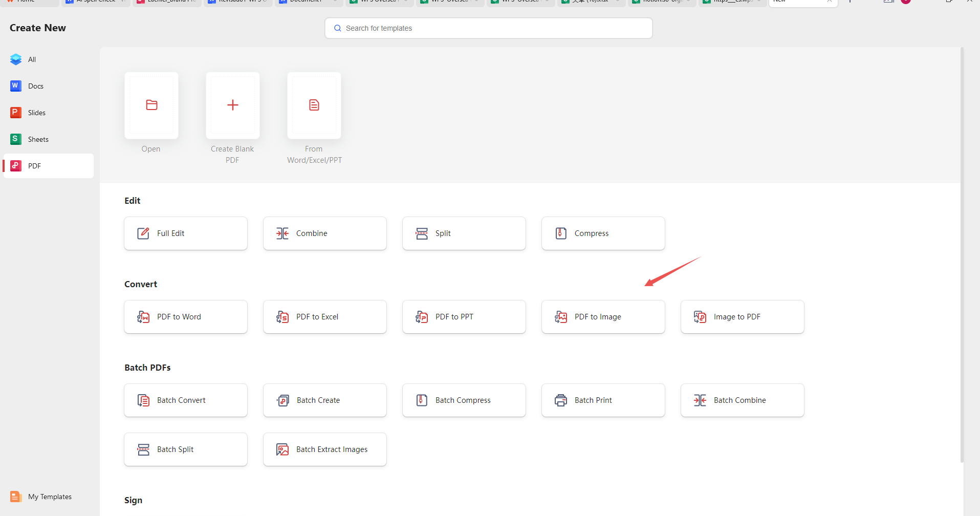Click the user avatar in the top-right
This screenshot has height=516, width=980.
click(906, 2)
